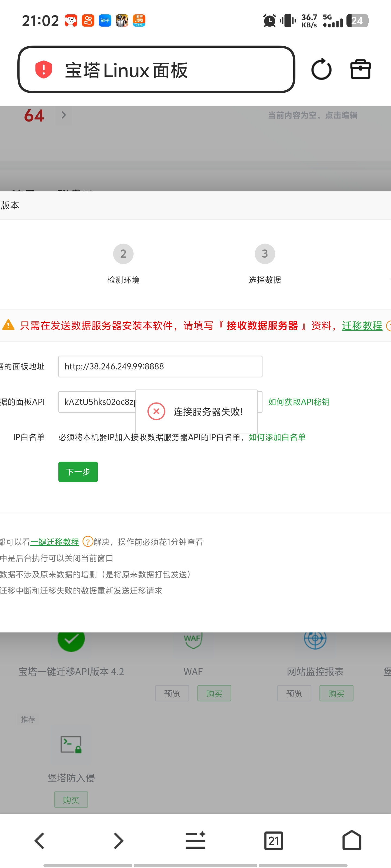Click the IP白名单 label
The height and width of the screenshot is (868, 391).
point(29,437)
